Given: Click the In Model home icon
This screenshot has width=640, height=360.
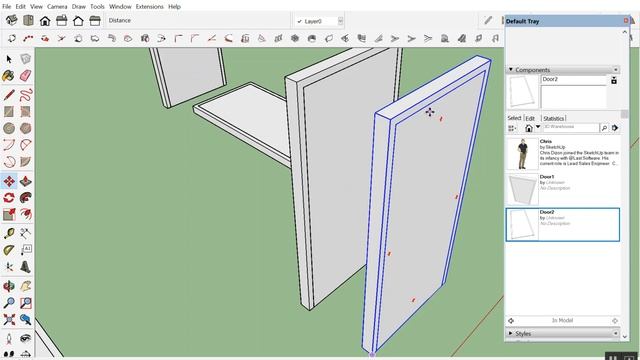Looking at the screenshot, I should pyautogui.click(x=529, y=128).
